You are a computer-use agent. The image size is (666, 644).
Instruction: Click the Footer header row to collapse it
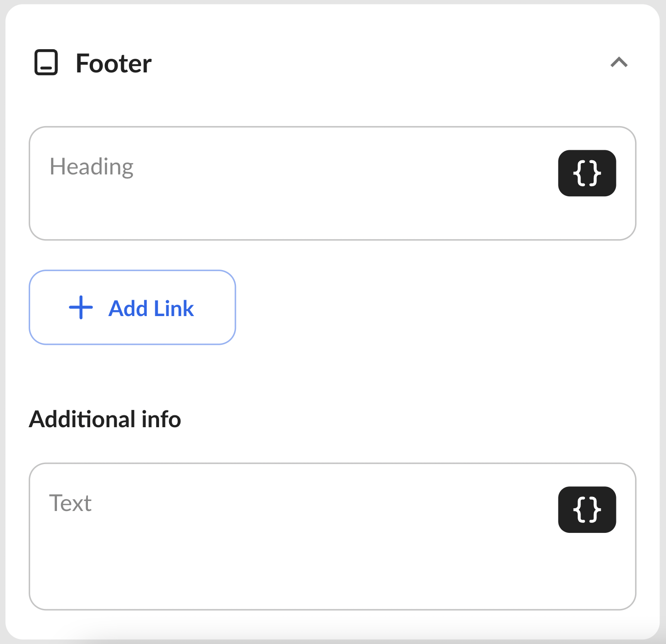click(x=332, y=62)
